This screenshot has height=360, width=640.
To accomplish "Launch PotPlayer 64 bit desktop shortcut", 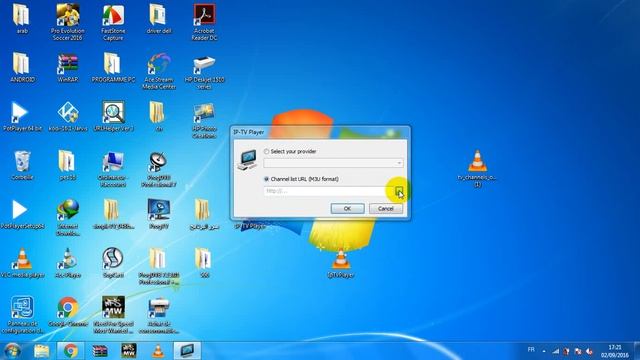I will [21, 116].
